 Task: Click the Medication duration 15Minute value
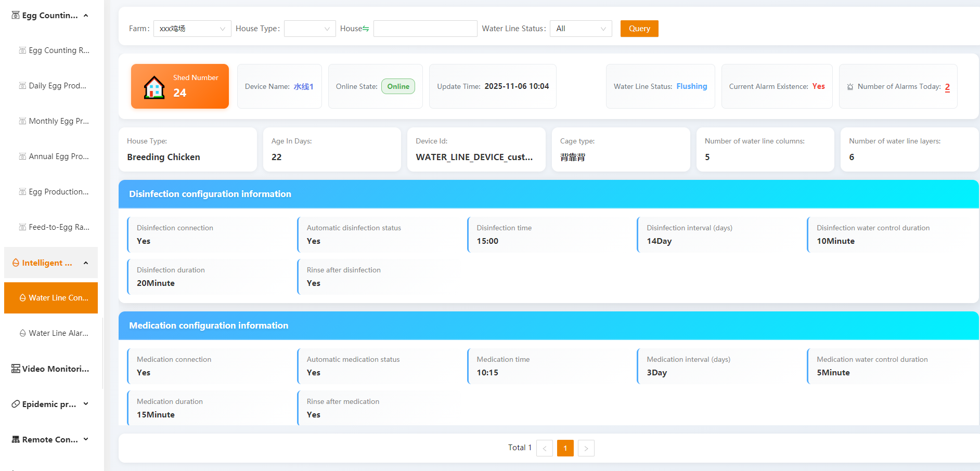tap(156, 415)
